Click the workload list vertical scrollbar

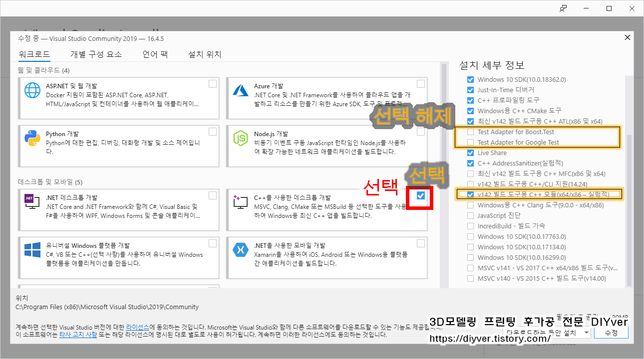tap(443, 175)
